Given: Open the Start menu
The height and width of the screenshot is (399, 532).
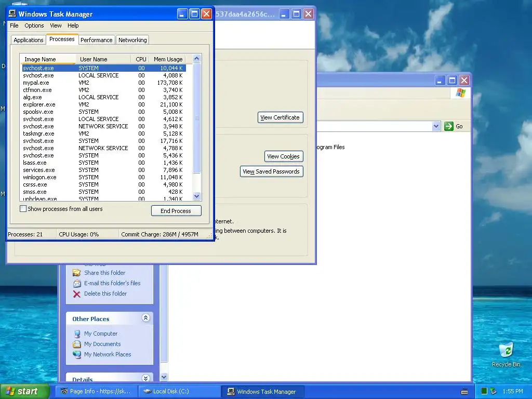Looking at the screenshot, I should [x=24, y=391].
